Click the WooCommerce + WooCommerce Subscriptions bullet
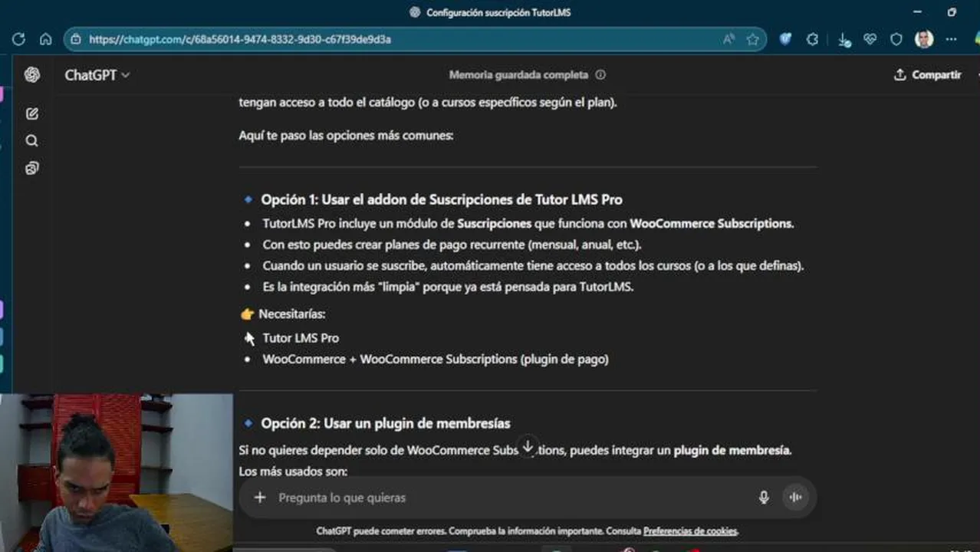Viewport: 980px width, 552px height. (436, 359)
